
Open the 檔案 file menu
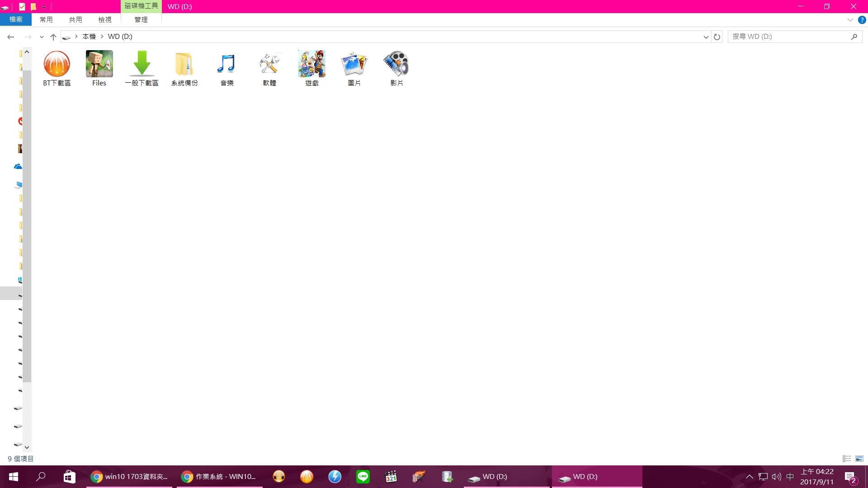click(16, 19)
